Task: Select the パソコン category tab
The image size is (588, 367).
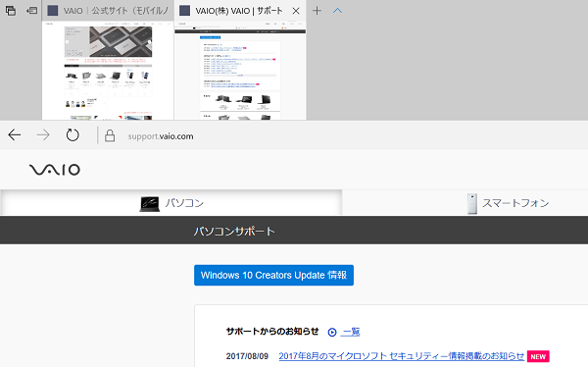Action: tap(171, 203)
